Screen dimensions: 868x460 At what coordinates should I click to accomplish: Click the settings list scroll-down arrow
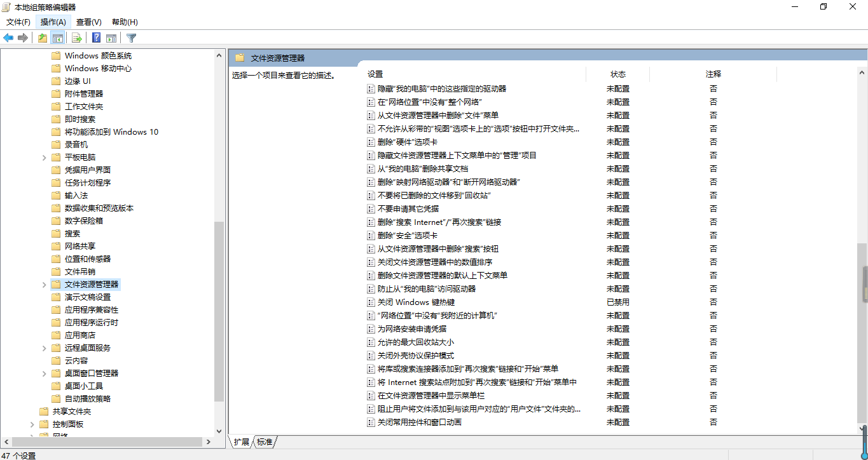tap(862, 429)
